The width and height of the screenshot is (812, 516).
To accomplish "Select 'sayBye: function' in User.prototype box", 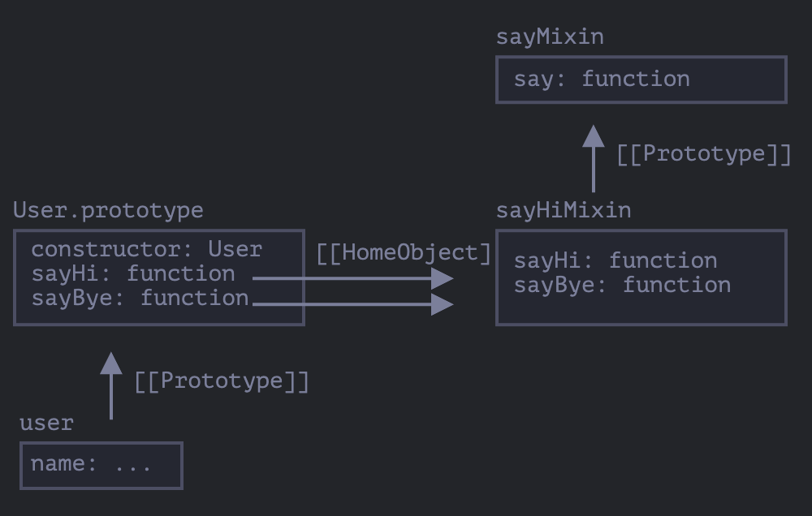I will tap(140, 298).
